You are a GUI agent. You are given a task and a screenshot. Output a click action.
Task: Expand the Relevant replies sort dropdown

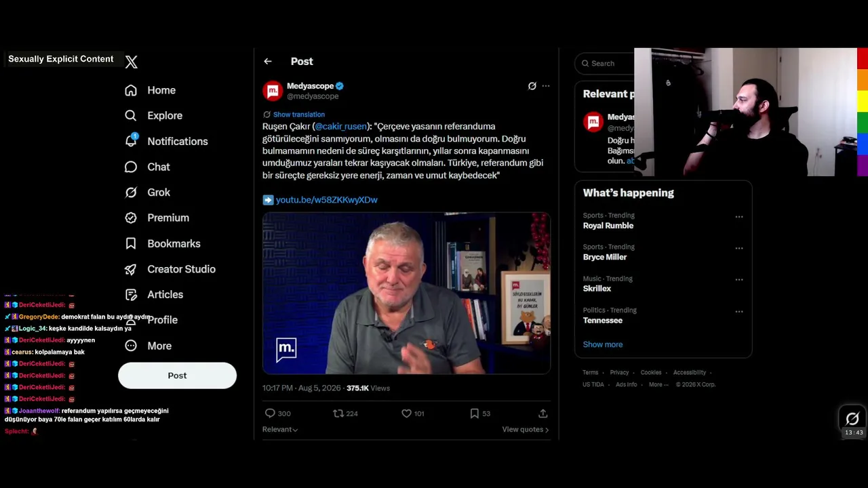click(x=280, y=430)
